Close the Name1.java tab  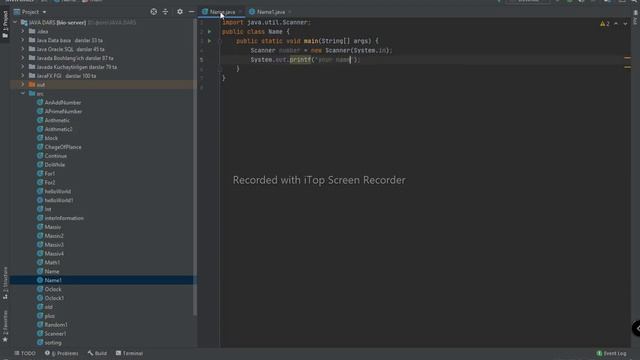(x=290, y=12)
